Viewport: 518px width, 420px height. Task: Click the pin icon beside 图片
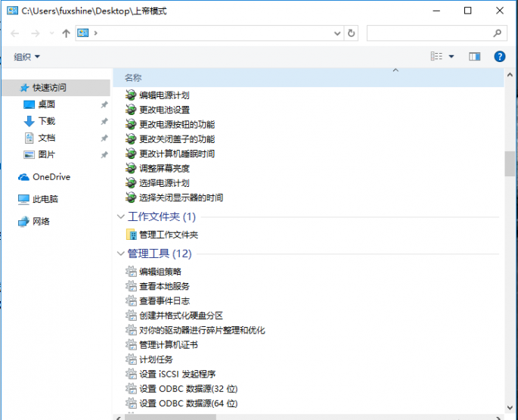click(104, 155)
